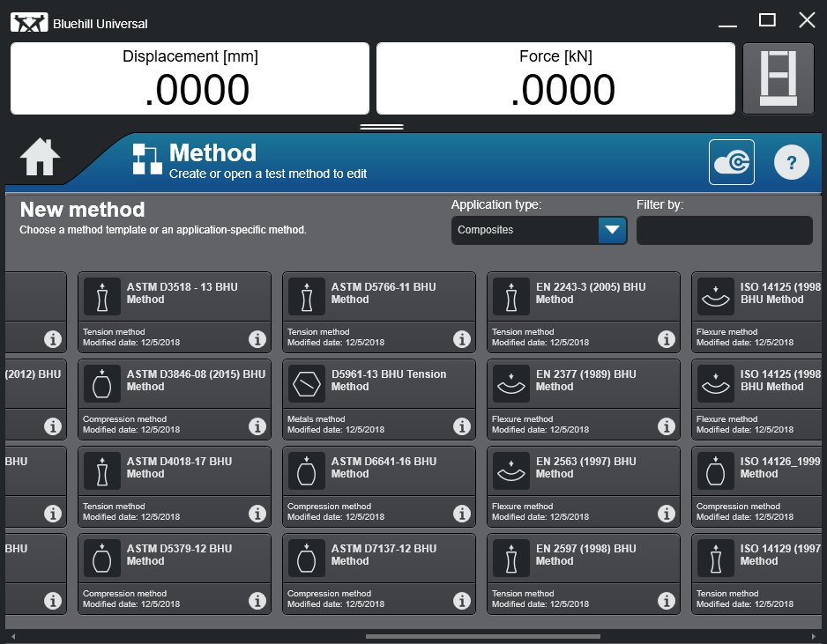Click the test frame icon beside Force

pyautogui.click(x=778, y=78)
